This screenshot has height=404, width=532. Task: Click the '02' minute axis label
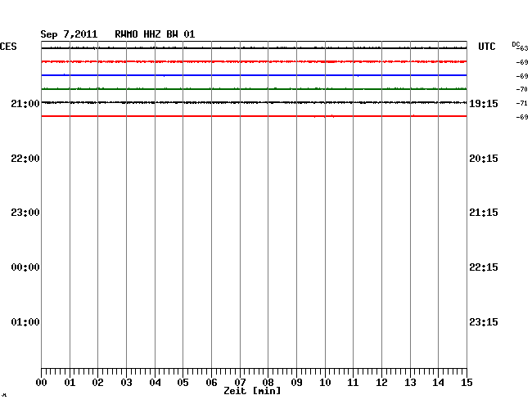click(x=97, y=382)
